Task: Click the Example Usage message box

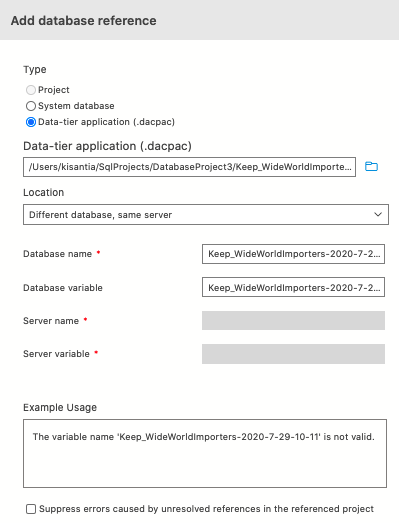Action: (205, 453)
